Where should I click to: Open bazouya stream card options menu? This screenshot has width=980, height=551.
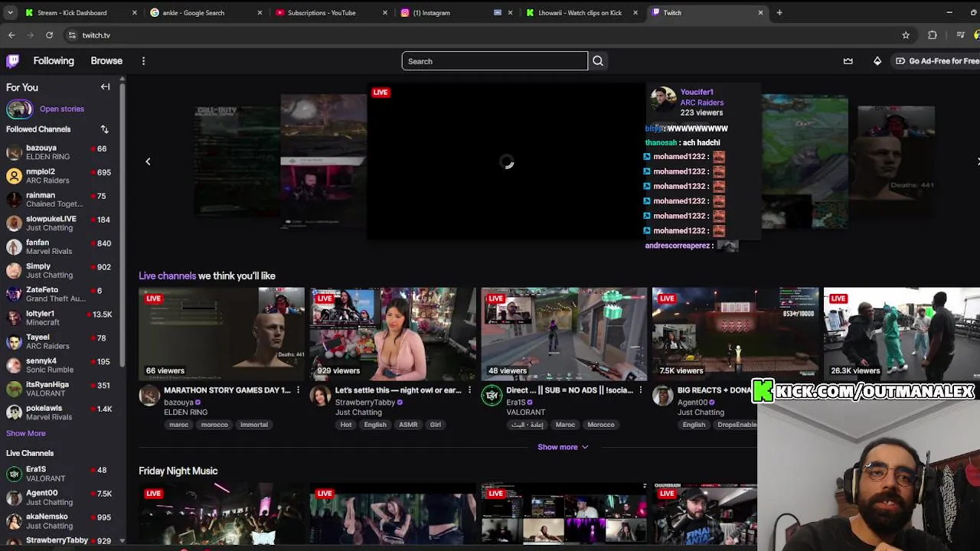pos(298,390)
